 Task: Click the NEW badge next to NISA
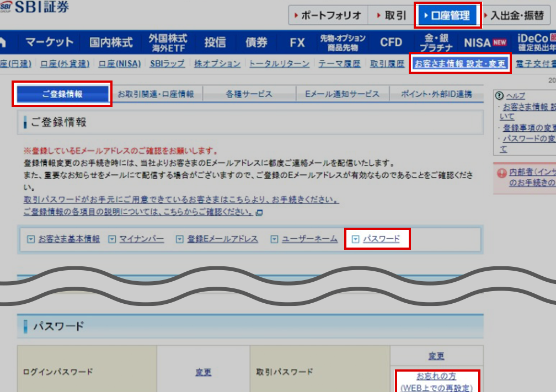point(500,42)
